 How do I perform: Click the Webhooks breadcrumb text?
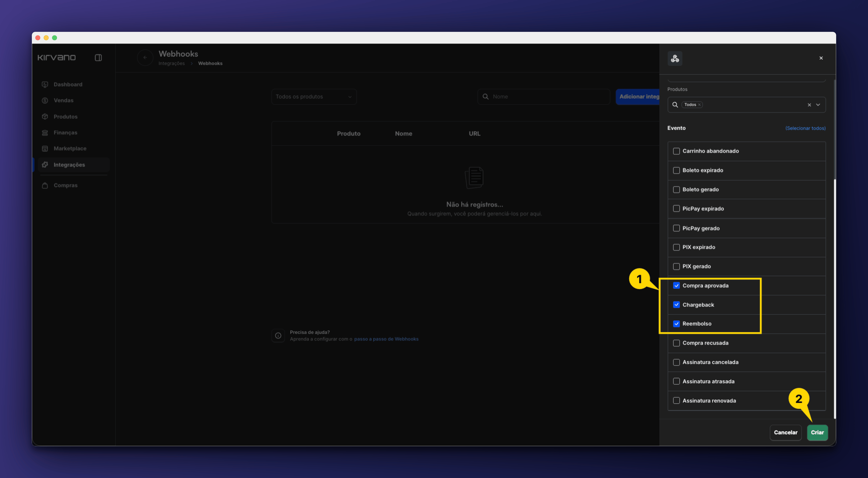tap(210, 63)
